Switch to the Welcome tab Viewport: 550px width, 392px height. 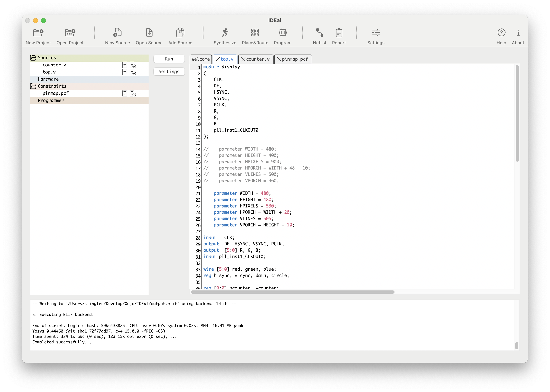pos(200,59)
